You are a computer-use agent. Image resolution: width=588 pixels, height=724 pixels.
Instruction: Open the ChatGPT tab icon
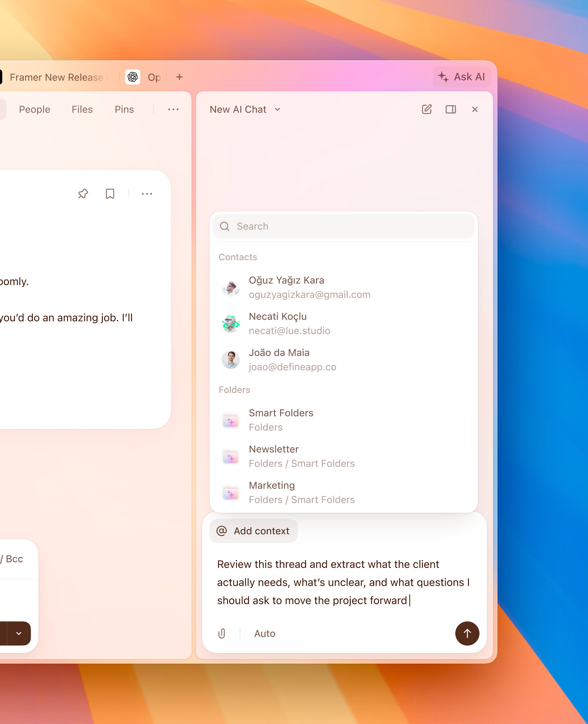pos(133,77)
